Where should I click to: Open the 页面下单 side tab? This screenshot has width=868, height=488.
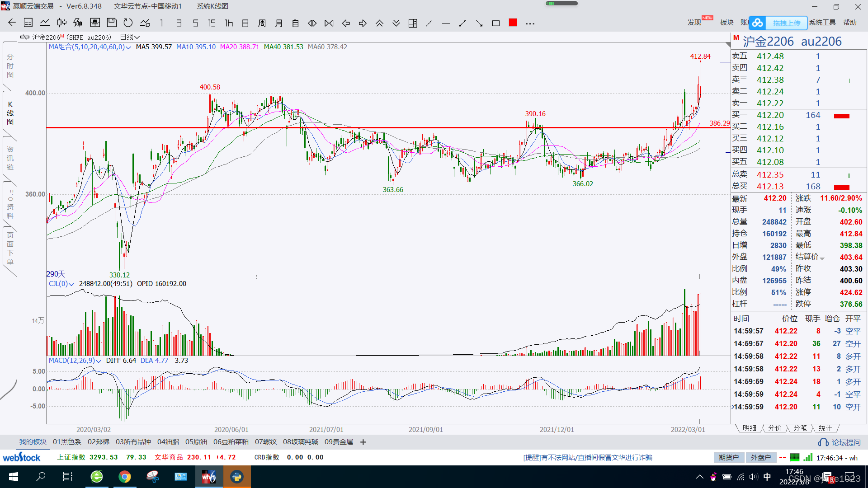[10, 249]
